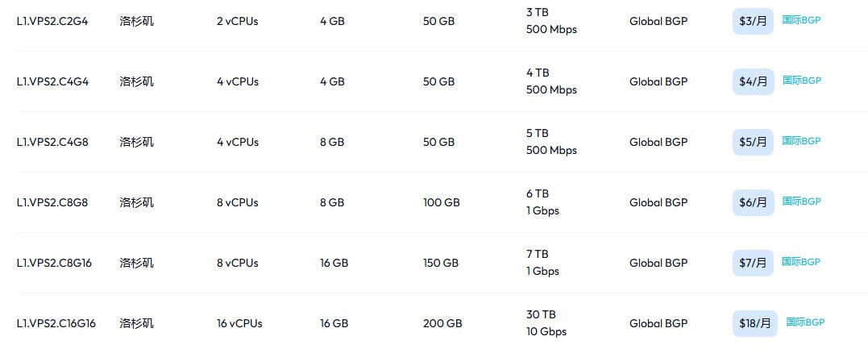Viewport: 868px width, 353px height.
Task: Open 国际BGP link beside $4/月
Action: pyautogui.click(x=801, y=81)
